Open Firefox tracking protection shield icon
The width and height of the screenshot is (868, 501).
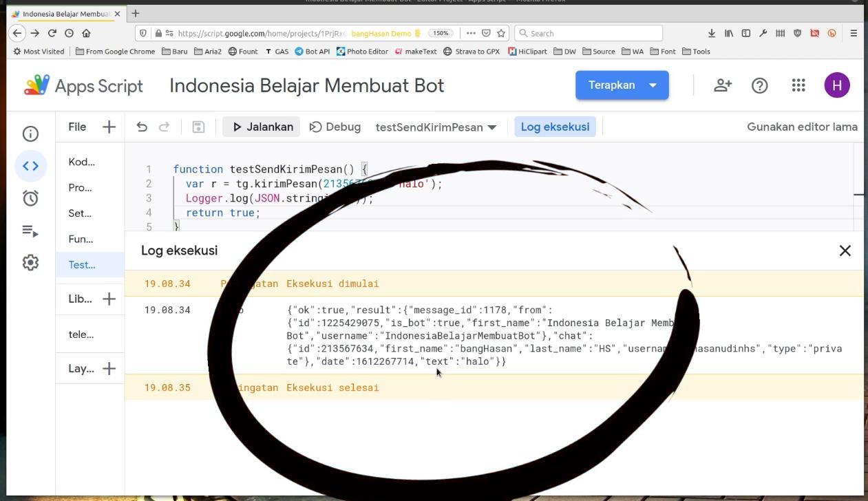[144, 32]
